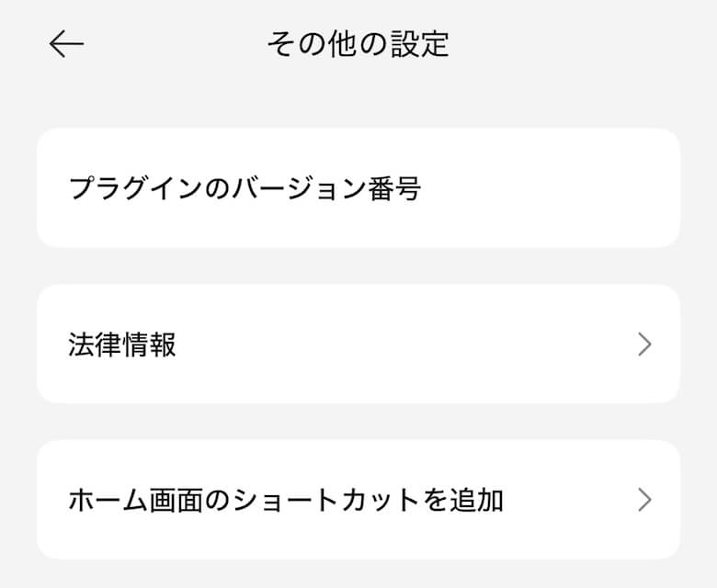Select プラグインのバージョン番号 row

[x=358, y=188]
